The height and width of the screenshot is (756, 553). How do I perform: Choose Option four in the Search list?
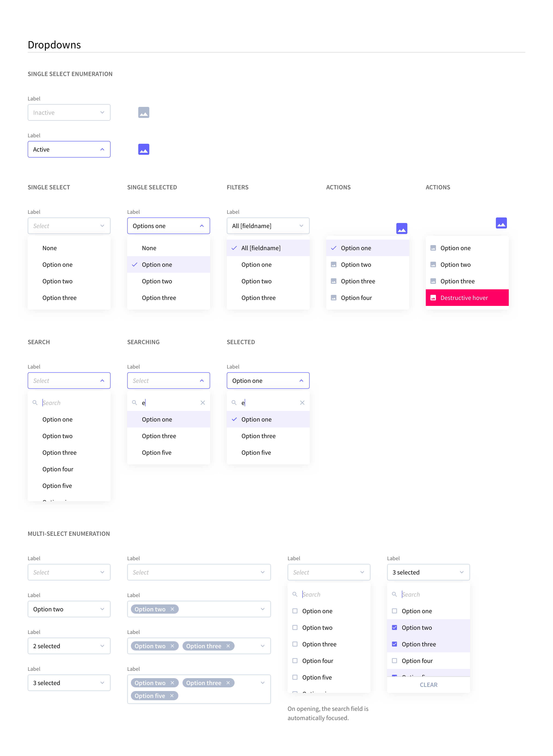click(x=69, y=469)
